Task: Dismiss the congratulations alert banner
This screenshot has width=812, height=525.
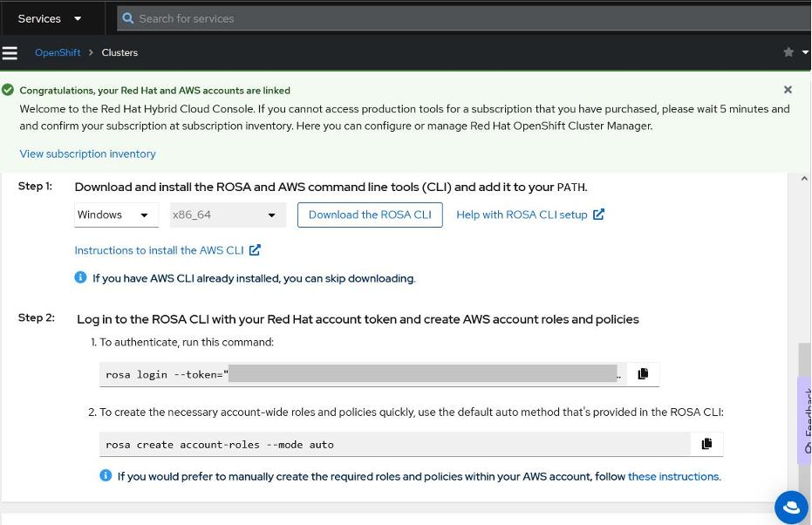Action: click(x=788, y=89)
